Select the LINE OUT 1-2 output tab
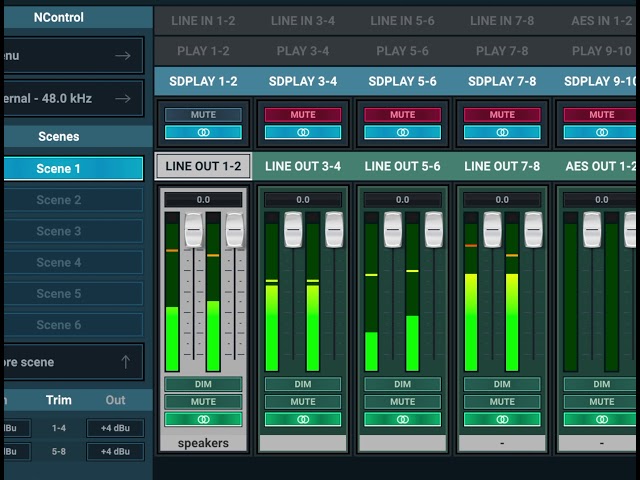The width and height of the screenshot is (640, 480). click(203, 166)
